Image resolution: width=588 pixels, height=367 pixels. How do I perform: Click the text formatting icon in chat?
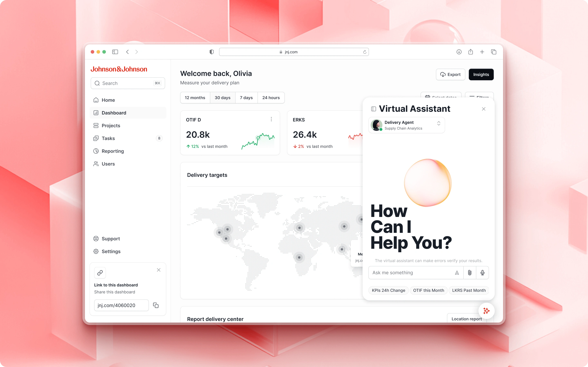tap(457, 272)
